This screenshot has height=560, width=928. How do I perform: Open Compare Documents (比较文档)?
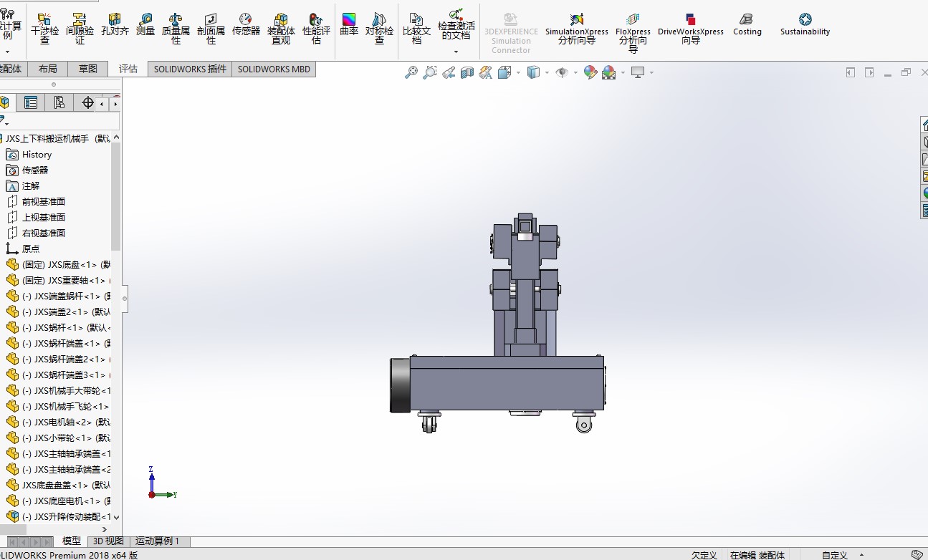tap(416, 29)
